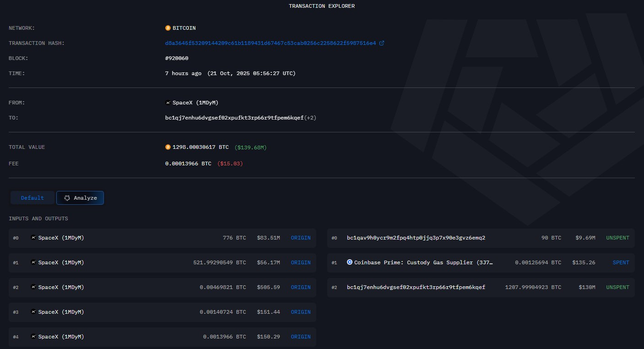Click SpaceX icon on input #0
644x349 pixels.
point(33,238)
